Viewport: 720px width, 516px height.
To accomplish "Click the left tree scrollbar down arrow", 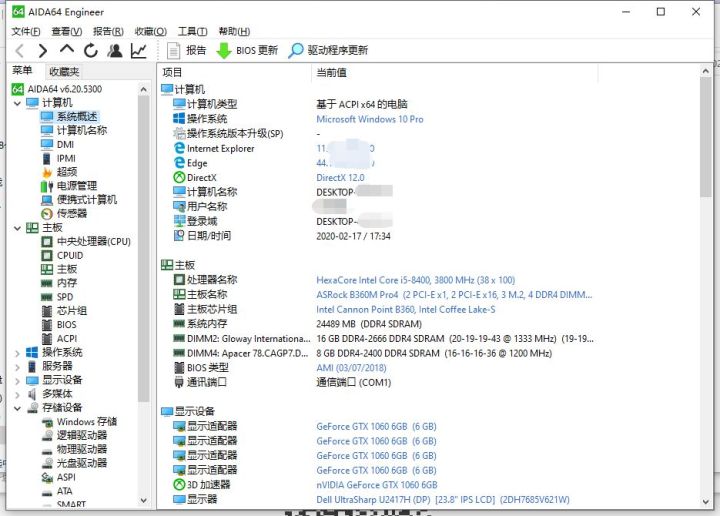I will (143, 501).
